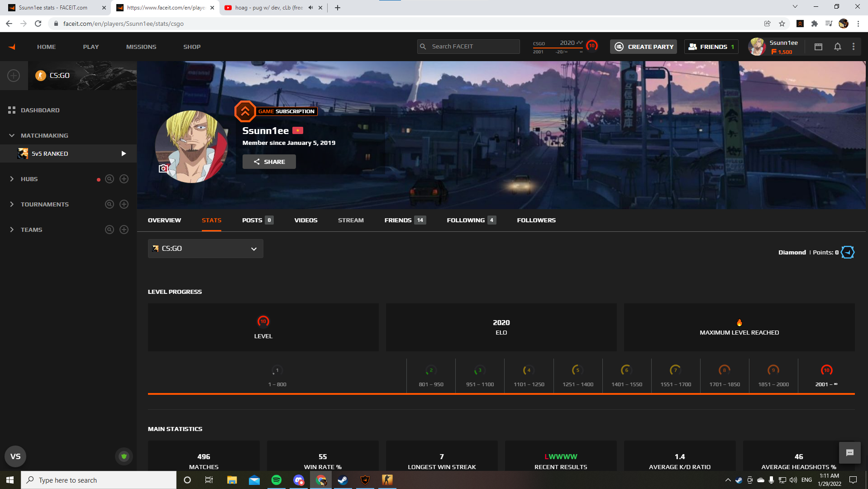
Task: Click the camera icon to change avatar
Action: click(x=163, y=168)
